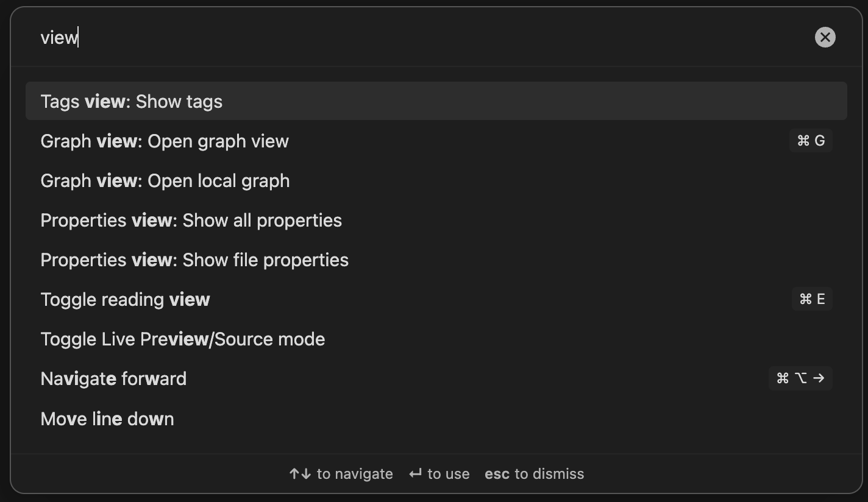This screenshot has width=868, height=502.
Task: Click the bold esc key label
Action: point(497,474)
